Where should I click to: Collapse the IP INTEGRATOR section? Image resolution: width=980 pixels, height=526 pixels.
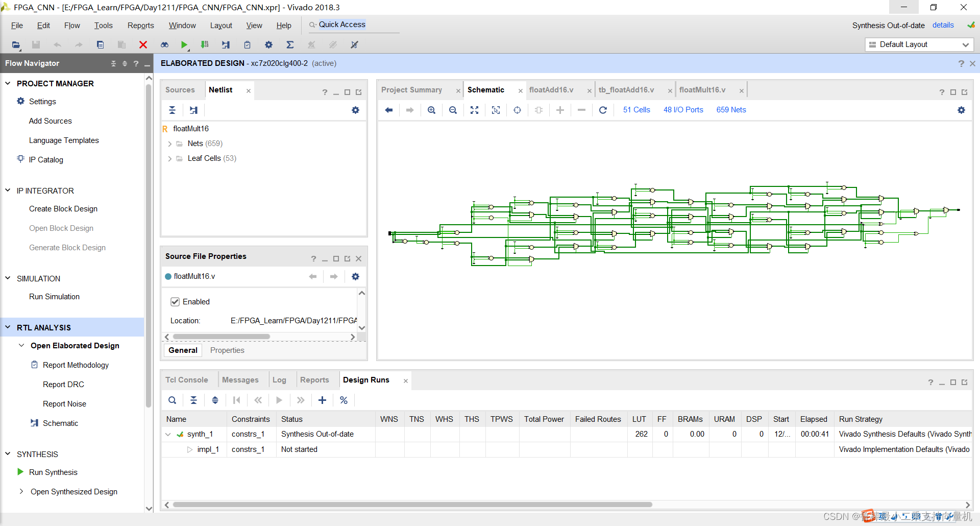point(8,190)
